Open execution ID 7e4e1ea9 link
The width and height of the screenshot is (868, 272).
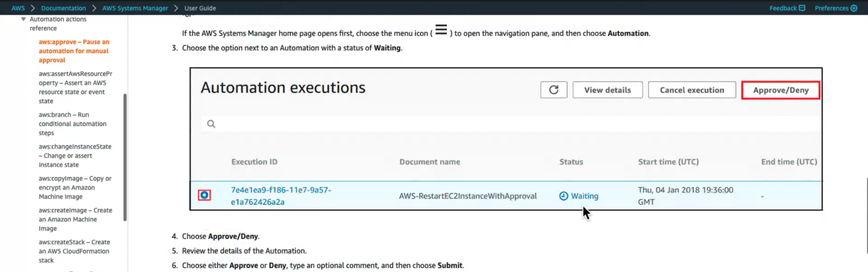(281, 196)
